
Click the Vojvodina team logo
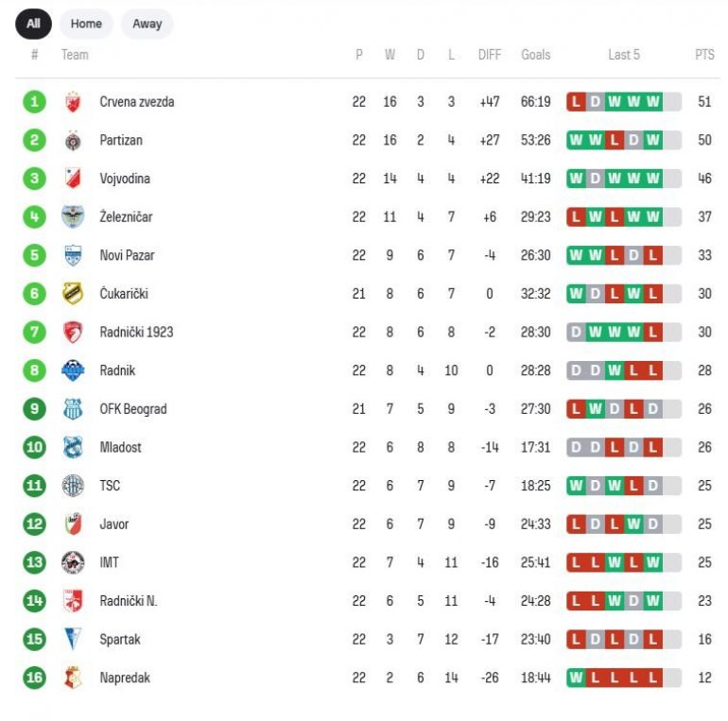click(x=73, y=179)
